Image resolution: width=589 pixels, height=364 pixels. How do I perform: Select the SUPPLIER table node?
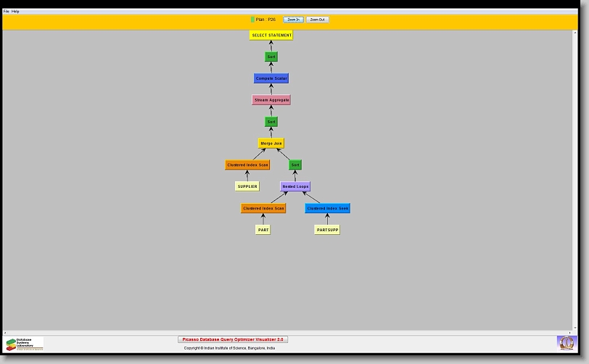[x=247, y=186]
